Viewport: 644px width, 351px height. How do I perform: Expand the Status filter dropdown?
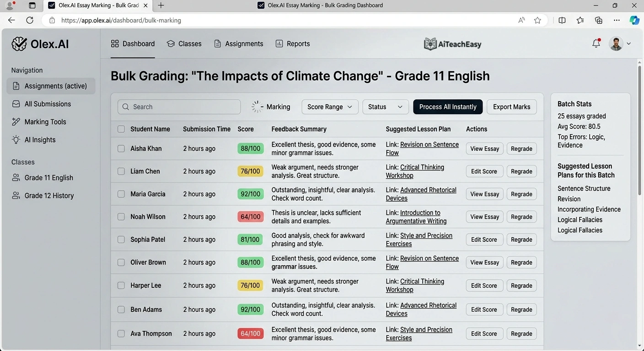pyautogui.click(x=385, y=106)
